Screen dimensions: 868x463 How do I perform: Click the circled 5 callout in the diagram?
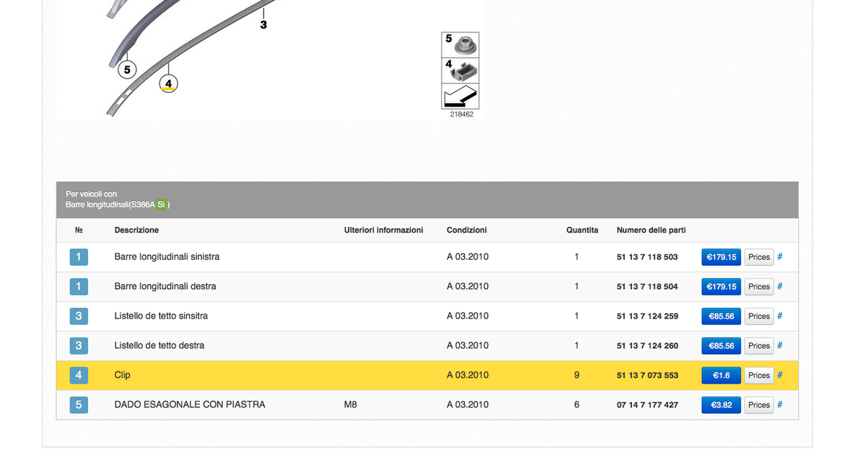127,69
